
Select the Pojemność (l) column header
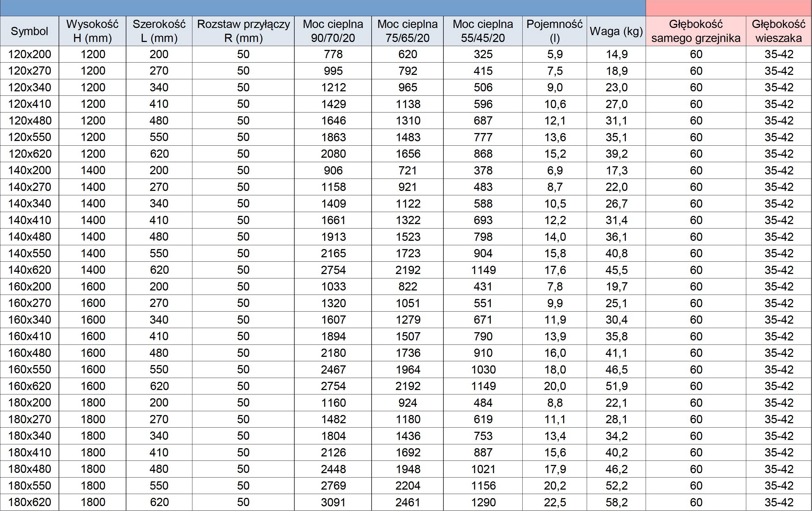(x=554, y=31)
